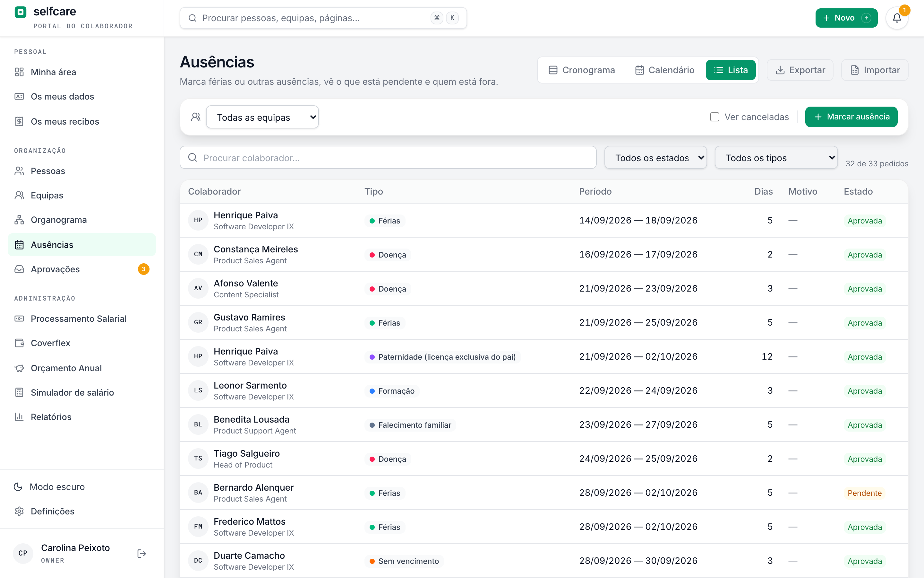Open the Ausências sidebar item
The width and height of the screenshot is (924, 578).
point(82,245)
